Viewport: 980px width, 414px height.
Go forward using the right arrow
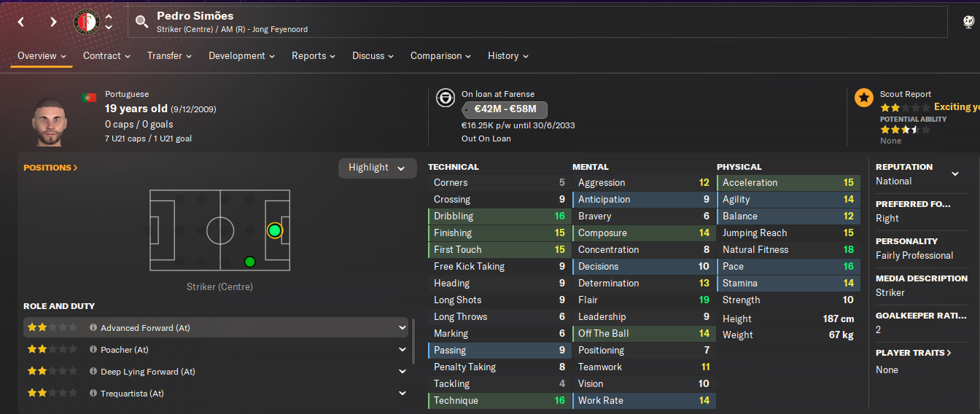click(x=53, y=22)
